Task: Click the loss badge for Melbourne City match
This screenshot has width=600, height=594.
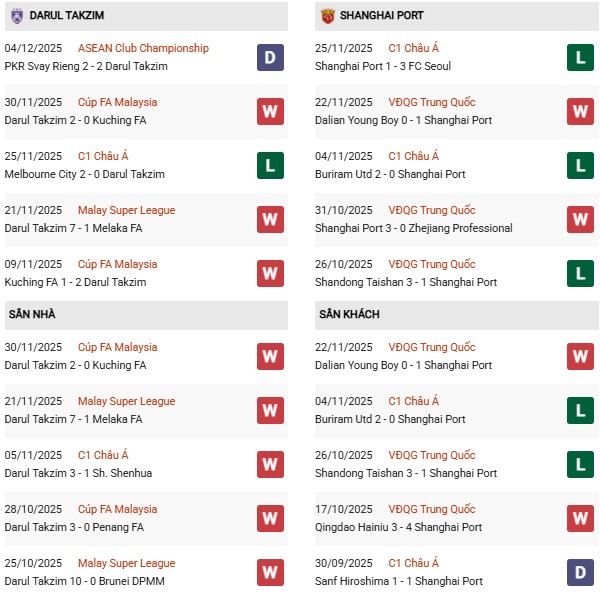Action: coord(270,165)
